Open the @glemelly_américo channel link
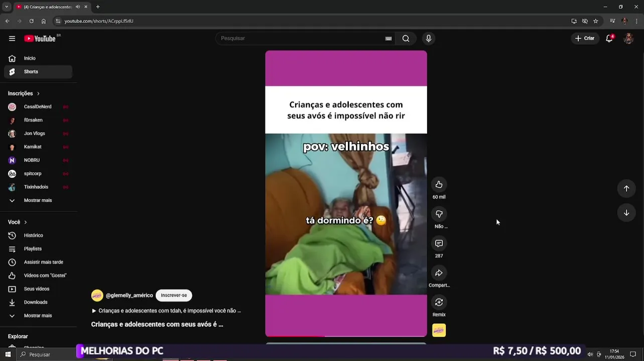The image size is (644, 361). point(129,296)
